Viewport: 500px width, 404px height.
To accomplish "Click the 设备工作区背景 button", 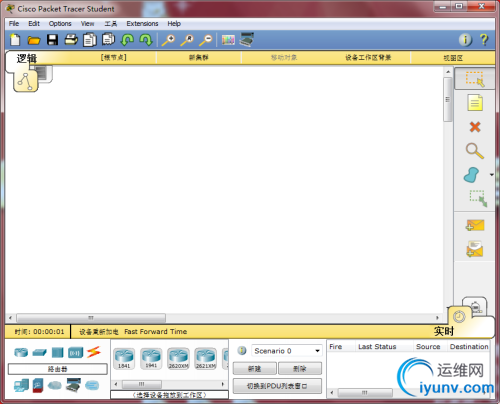I will click(x=368, y=58).
